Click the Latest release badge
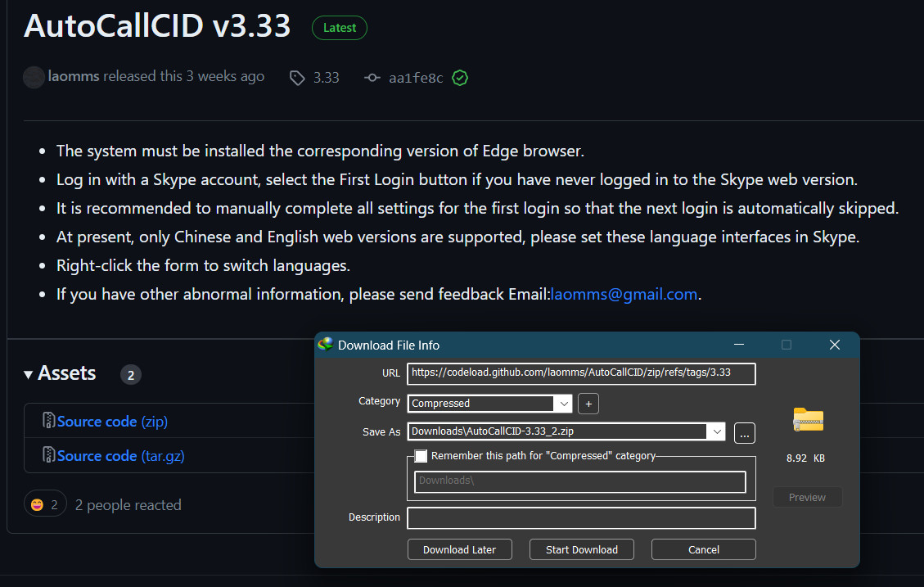 tap(340, 28)
